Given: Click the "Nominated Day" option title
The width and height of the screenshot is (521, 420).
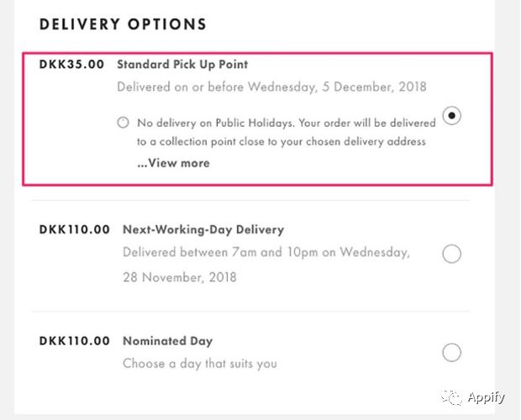Looking at the screenshot, I should point(167,341).
